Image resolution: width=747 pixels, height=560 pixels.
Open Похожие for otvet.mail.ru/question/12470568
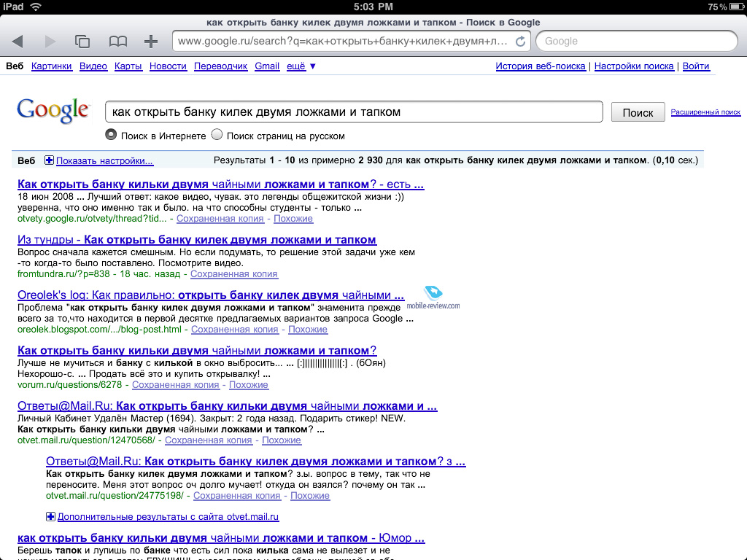282,440
